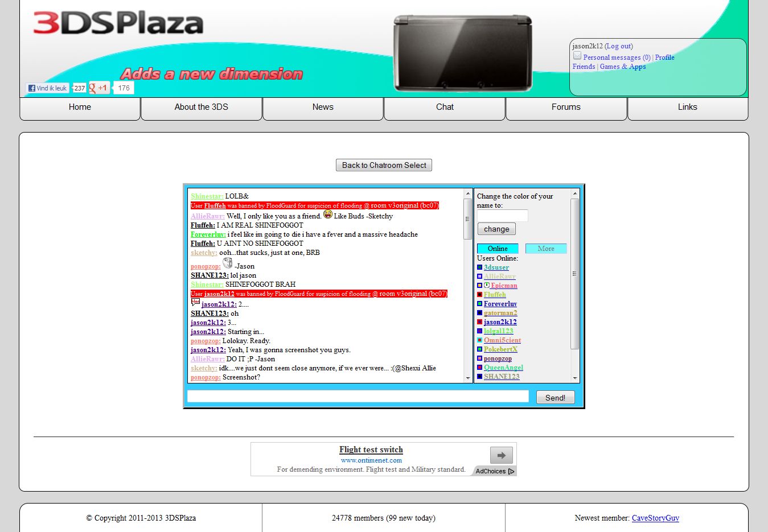Click the Google +1 button
The image size is (768, 532).
pyautogui.click(x=99, y=88)
